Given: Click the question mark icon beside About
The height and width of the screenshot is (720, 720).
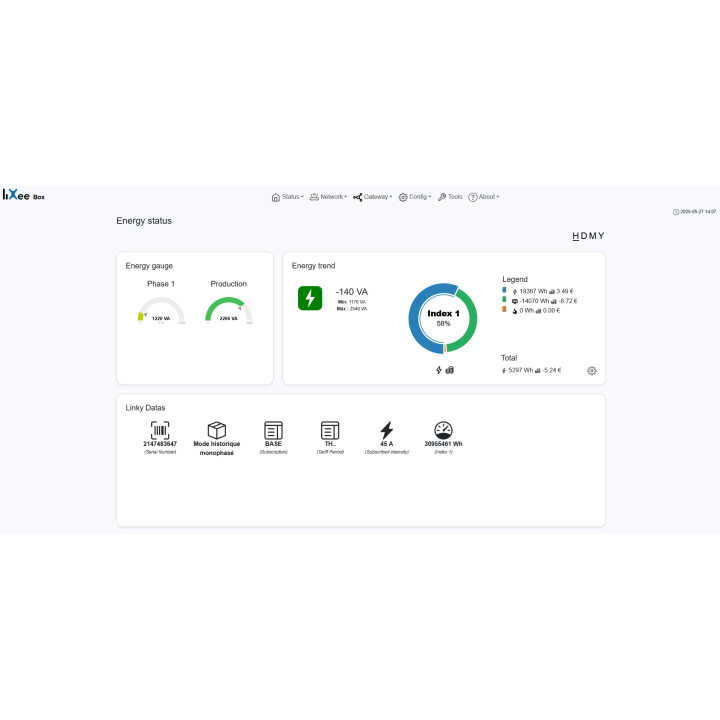Looking at the screenshot, I should pyautogui.click(x=472, y=197).
